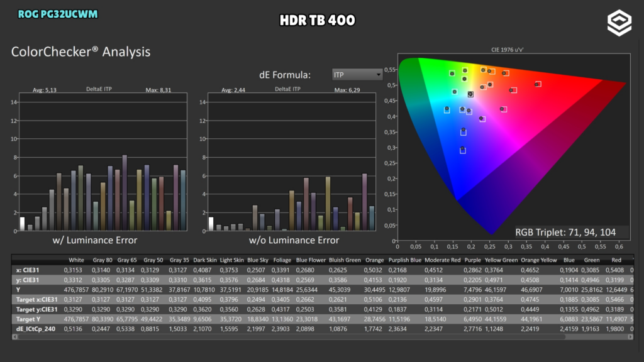Screen dimensions: 644x362
Task: Click the white bar in w/o Luminance Error chart
Action: (211, 224)
